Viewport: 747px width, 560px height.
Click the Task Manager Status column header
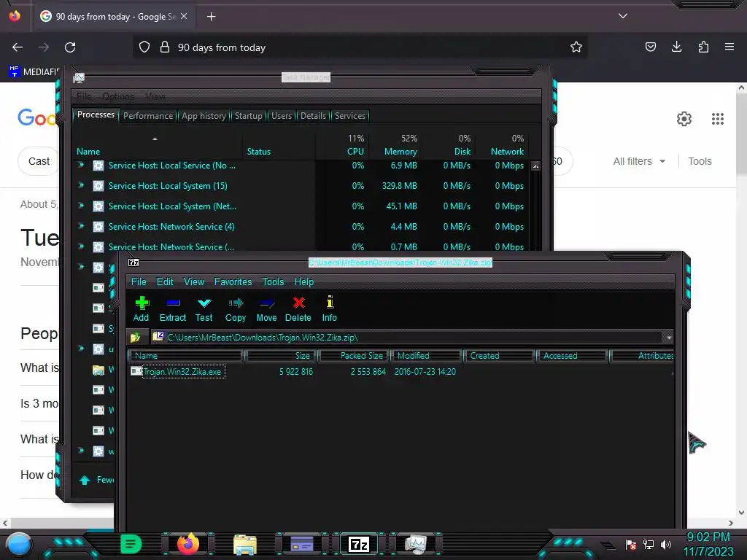[x=279, y=145]
